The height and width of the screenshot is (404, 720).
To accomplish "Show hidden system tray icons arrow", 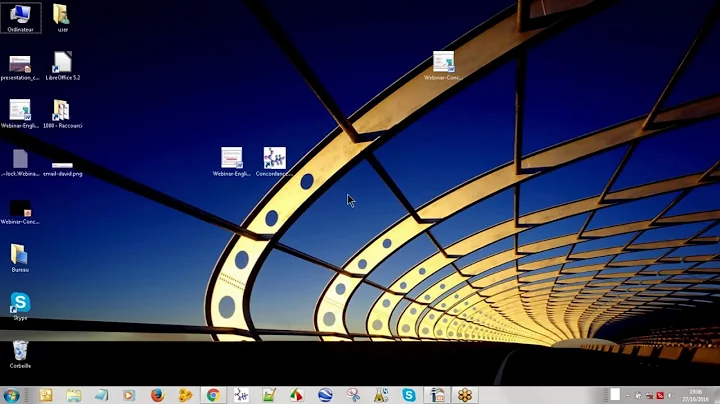I will tap(627, 396).
